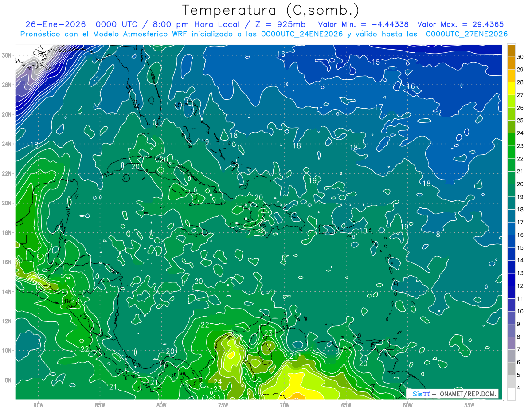The image size is (532, 411).
Task: Click the dark orange swatch above the 30 label
Action: click(511, 51)
